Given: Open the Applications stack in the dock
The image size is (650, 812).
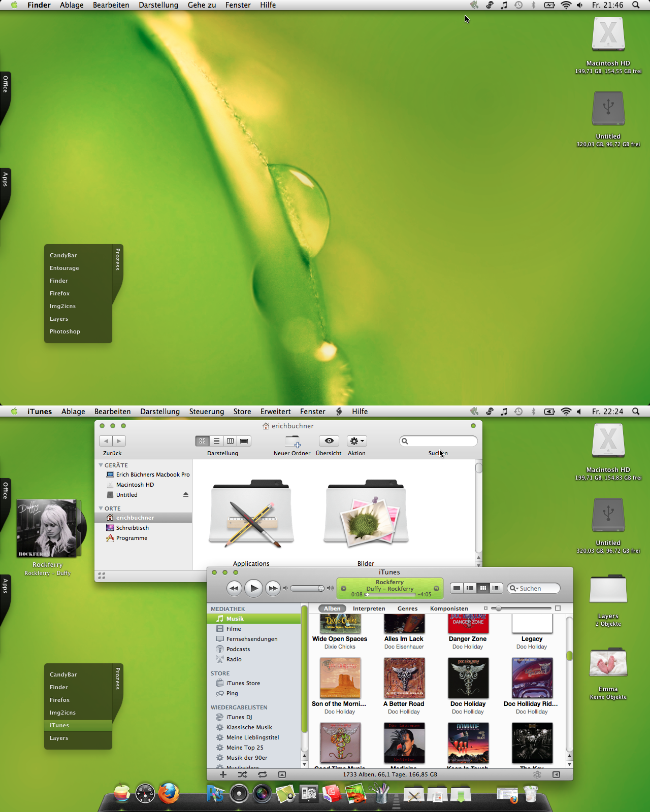Looking at the screenshot, I should pos(413,795).
